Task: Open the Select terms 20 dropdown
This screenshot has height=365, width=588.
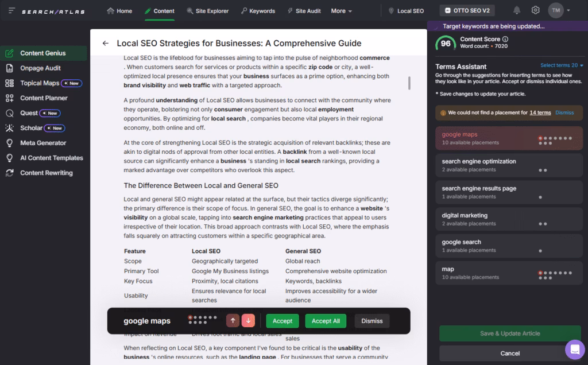Action: (562, 65)
